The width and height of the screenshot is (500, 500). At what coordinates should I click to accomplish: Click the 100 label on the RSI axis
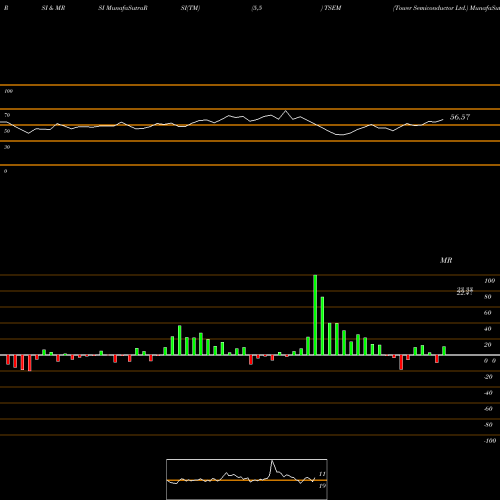[x=9, y=91]
